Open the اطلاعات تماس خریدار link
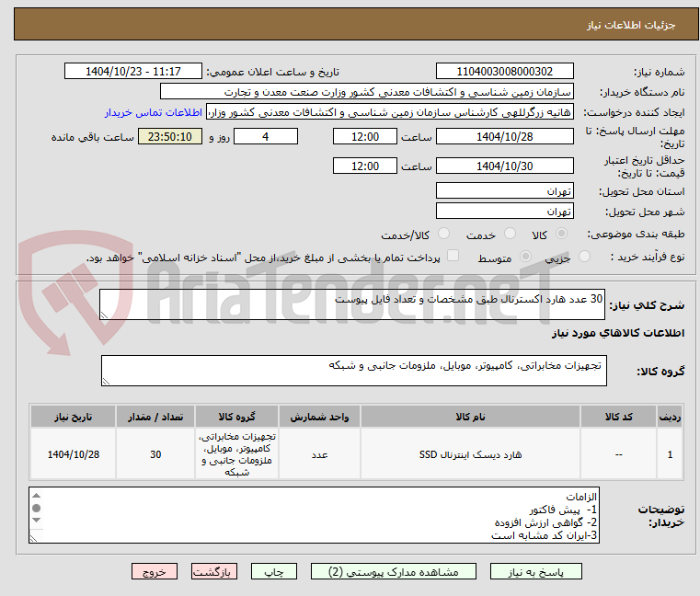Viewport: 700px width, 596px height. pyautogui.click(x=154, y=112)
